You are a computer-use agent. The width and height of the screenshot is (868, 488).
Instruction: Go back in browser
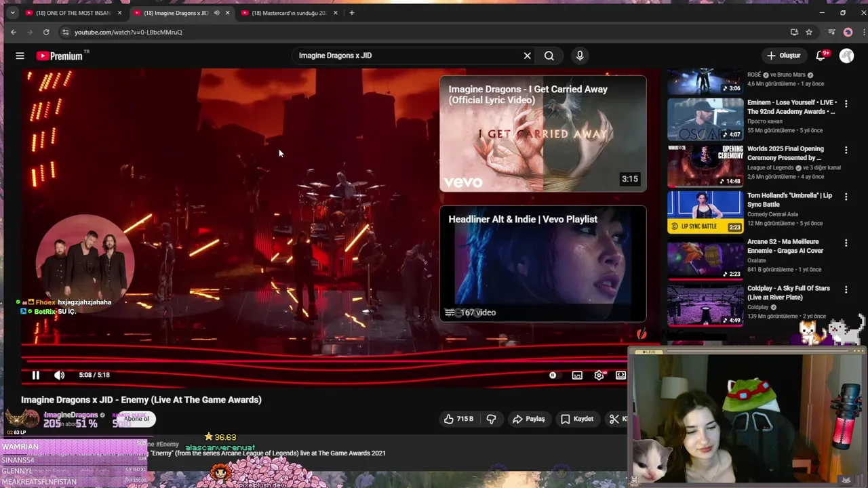pos(14,32)
